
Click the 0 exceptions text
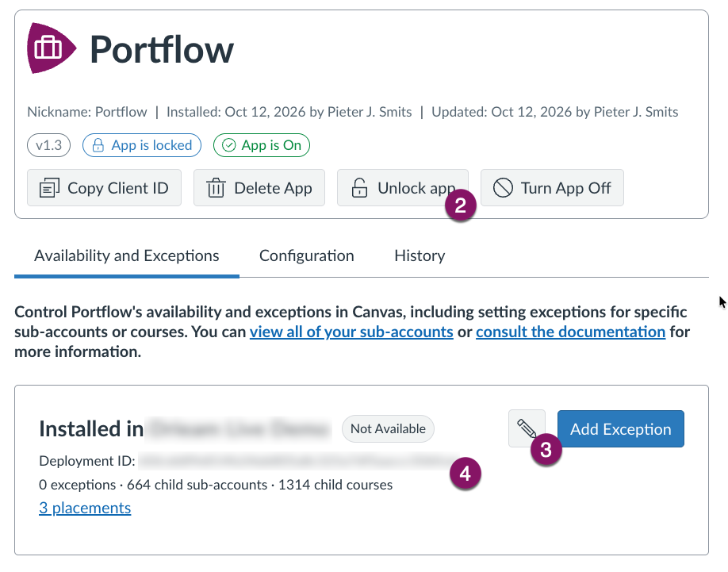tap(78, 485)
